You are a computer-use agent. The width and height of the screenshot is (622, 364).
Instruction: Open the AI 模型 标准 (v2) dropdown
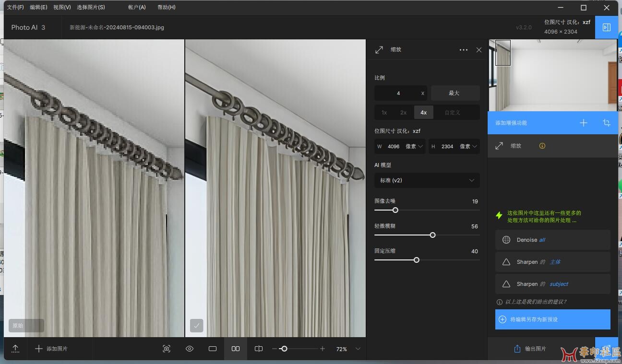tap(427, 180)
